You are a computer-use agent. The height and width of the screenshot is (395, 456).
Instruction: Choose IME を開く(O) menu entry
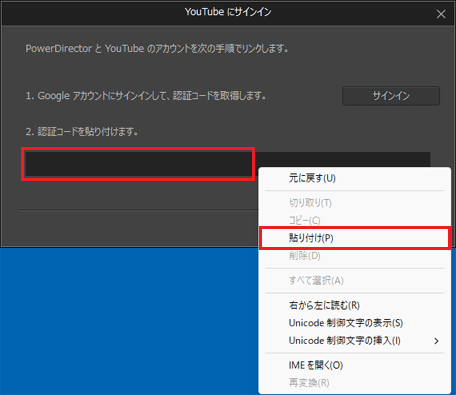click(355, 365)
